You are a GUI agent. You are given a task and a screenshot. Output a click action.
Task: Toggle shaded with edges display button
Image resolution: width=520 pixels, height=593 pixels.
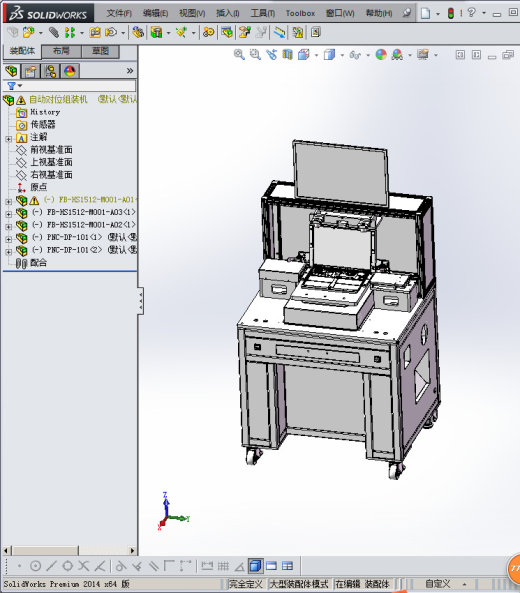(x=255, y=566)
